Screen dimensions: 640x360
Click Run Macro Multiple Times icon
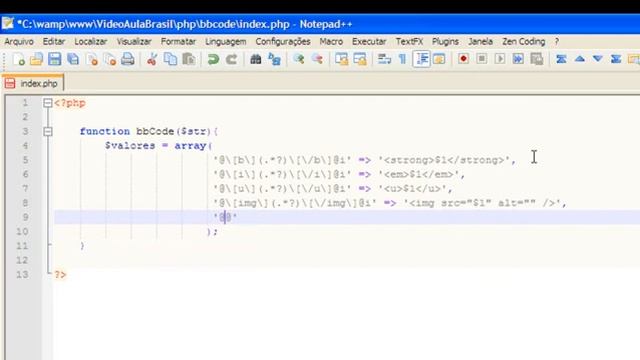pos(518,59)
